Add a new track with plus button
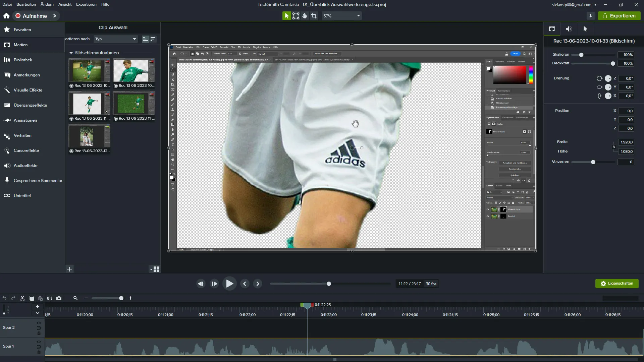Screen dimensions: 644x362 [x=38, y=306]
